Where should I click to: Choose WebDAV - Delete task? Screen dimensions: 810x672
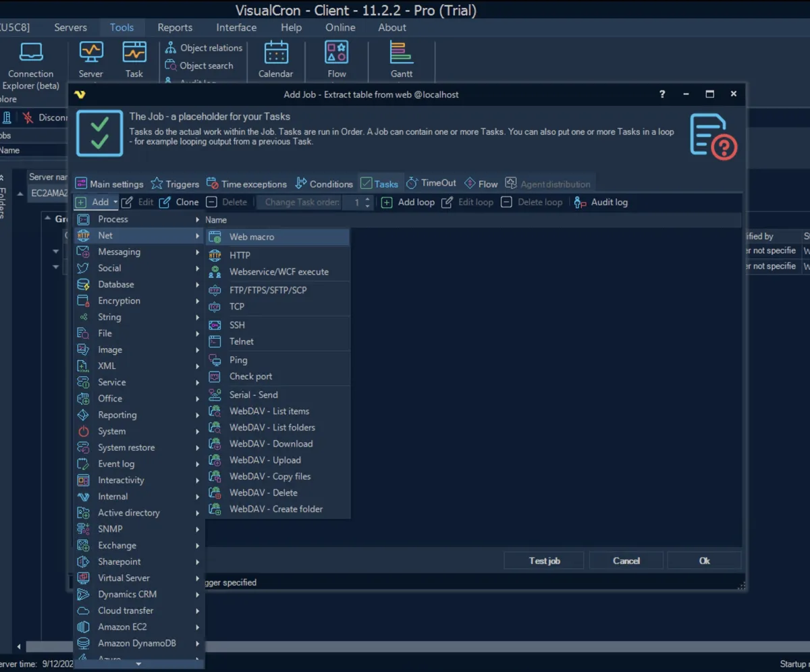279,493
